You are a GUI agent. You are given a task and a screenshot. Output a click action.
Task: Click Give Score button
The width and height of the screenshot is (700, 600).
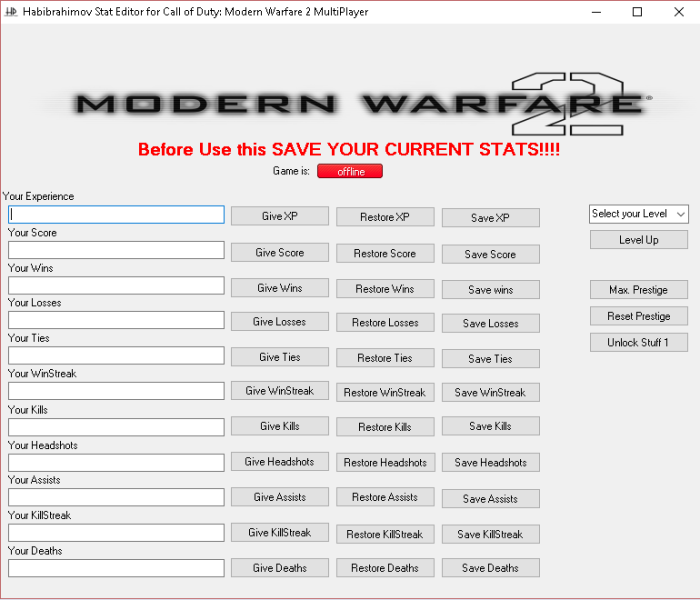click(x=280, y=253)
